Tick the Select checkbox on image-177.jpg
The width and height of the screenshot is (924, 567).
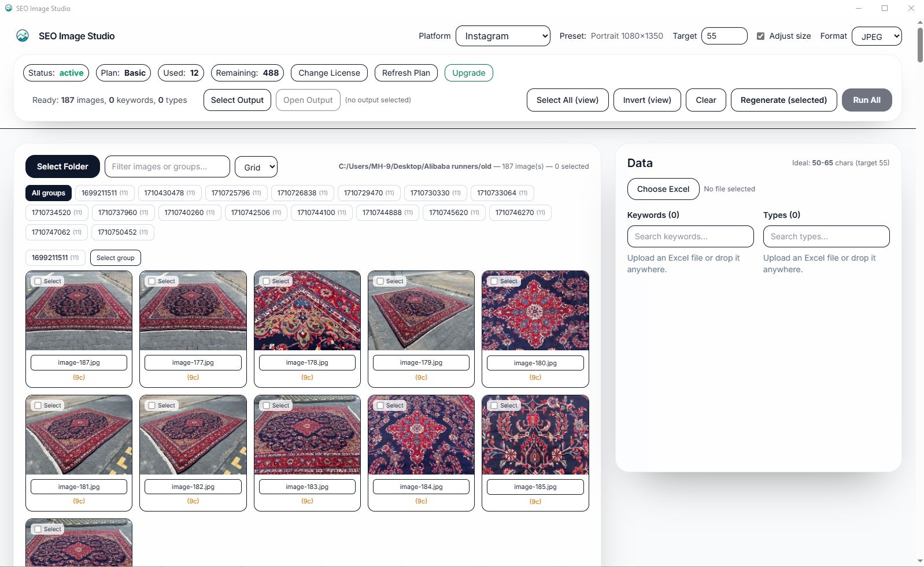[x=152, y=281]
